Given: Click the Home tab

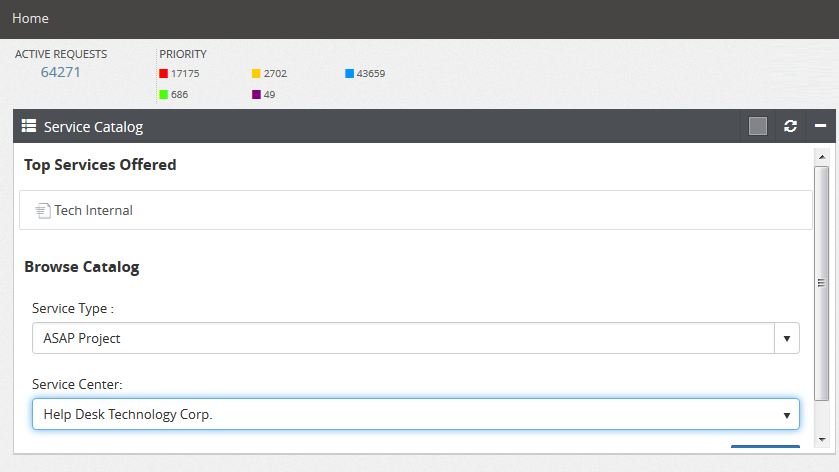Looking at the screenshot, I should [30, 18].
